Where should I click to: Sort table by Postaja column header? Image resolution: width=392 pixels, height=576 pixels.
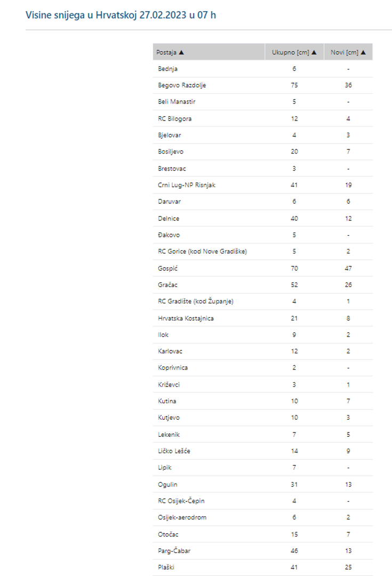click(167, 52)
